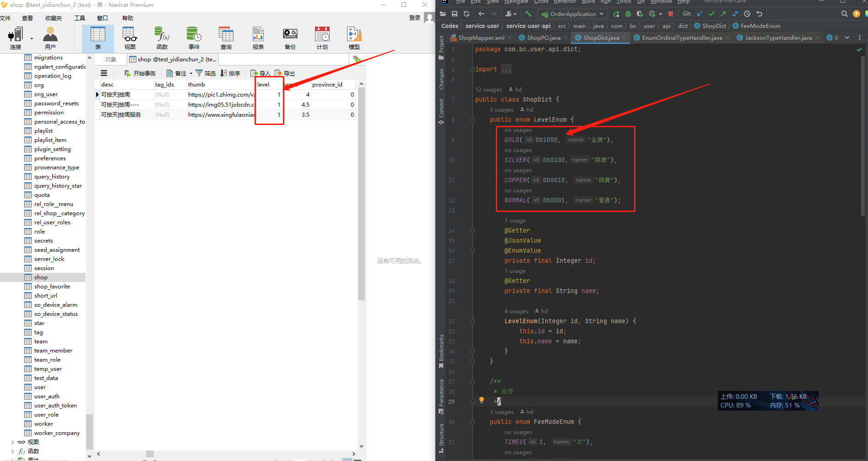Image resolution: width=868 pixels, height=461 pixels.
Task: Open the Report (报表) toolbar icon
Action: tap(258, 38)
